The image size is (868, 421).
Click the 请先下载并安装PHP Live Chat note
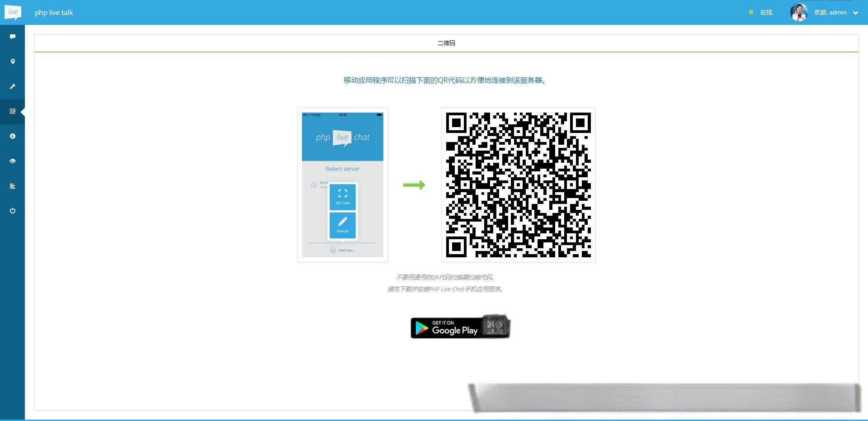tap(446, 289)
